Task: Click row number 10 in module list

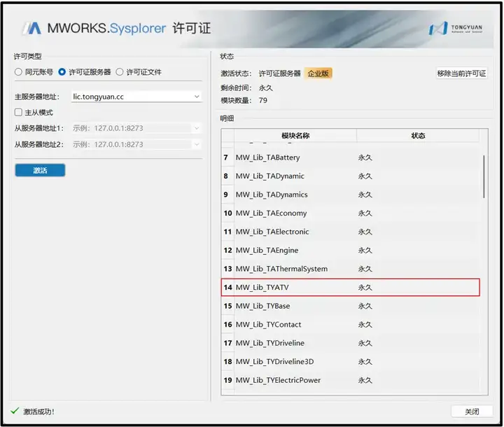Action: [x=228, y=213]
